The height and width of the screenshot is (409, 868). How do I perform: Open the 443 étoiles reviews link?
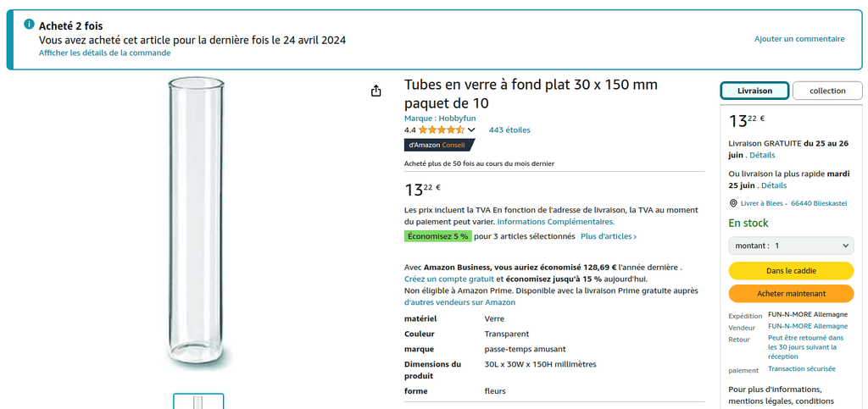pos(509,130)
